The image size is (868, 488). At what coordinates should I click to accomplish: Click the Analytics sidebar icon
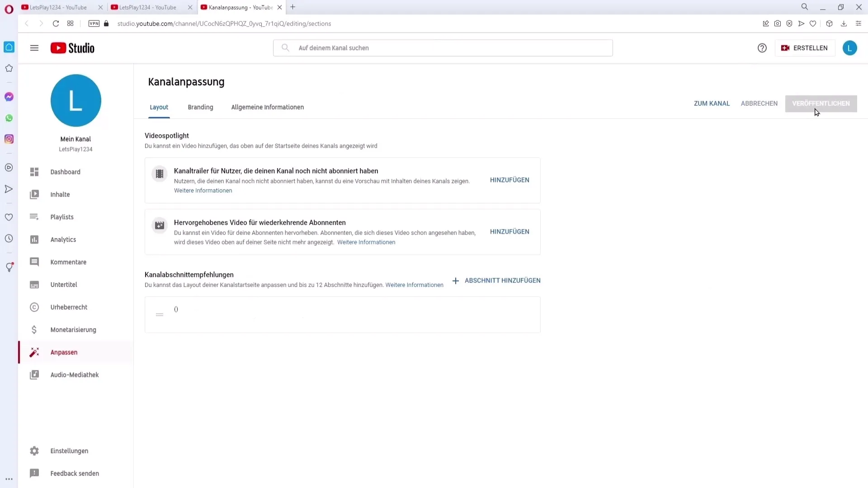point(34,239)
